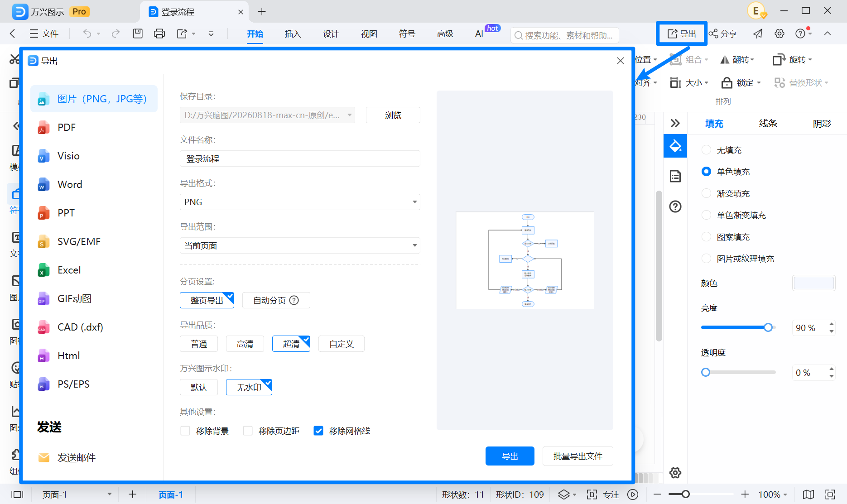Enable the 移除背景 checkbox

(185, 431)
